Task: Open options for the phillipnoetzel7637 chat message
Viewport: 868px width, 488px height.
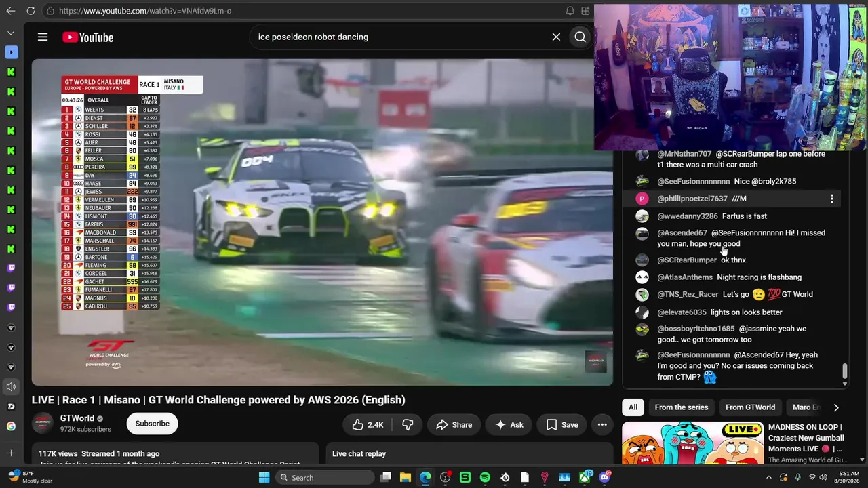Action: tap(832, 199)
